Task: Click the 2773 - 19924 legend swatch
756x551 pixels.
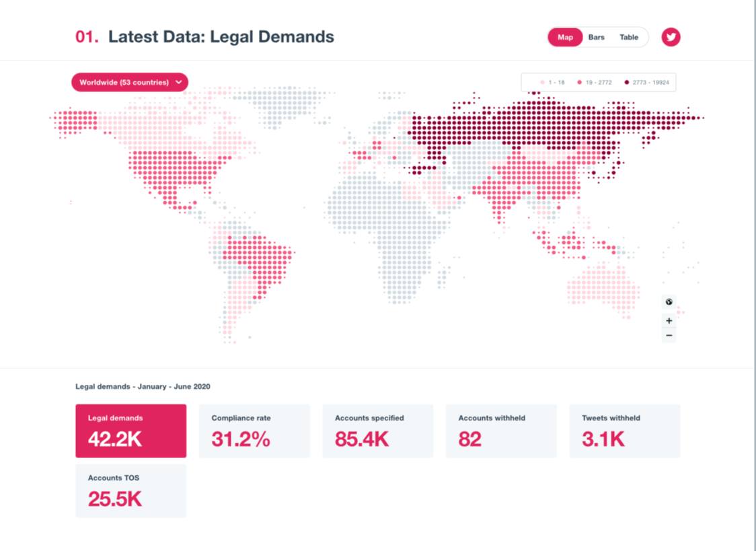Action: [626, 82]
